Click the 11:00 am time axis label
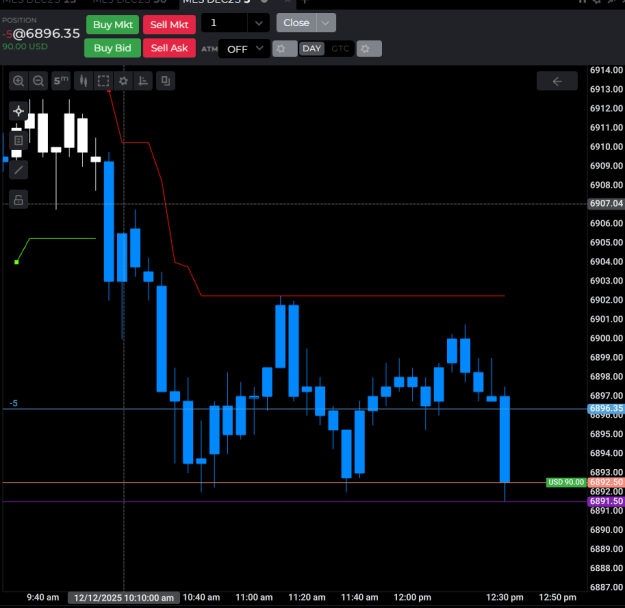 tap(254, 597)
